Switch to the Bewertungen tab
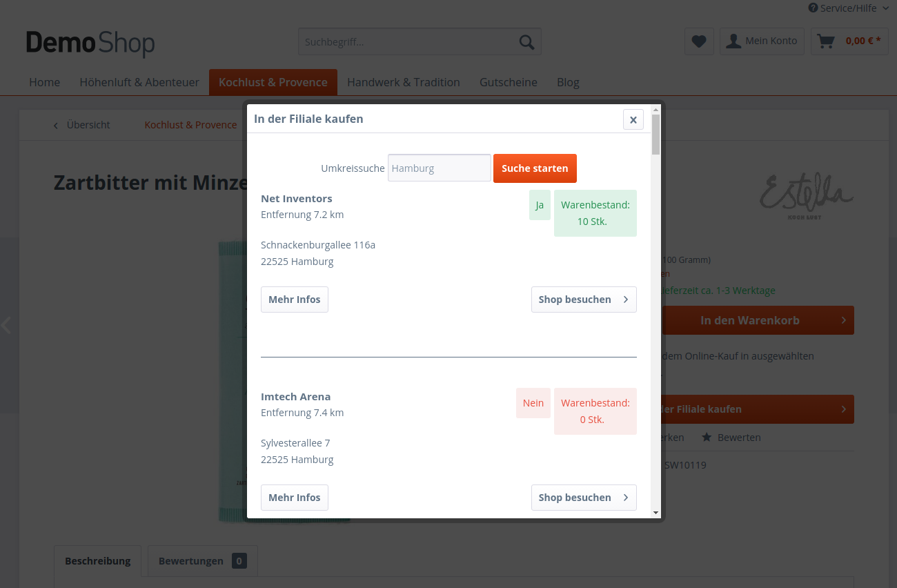 tap(203, 561)
